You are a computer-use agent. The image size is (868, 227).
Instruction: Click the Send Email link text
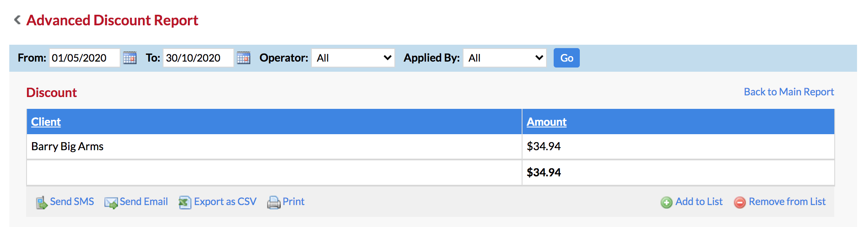click(144, 202)
